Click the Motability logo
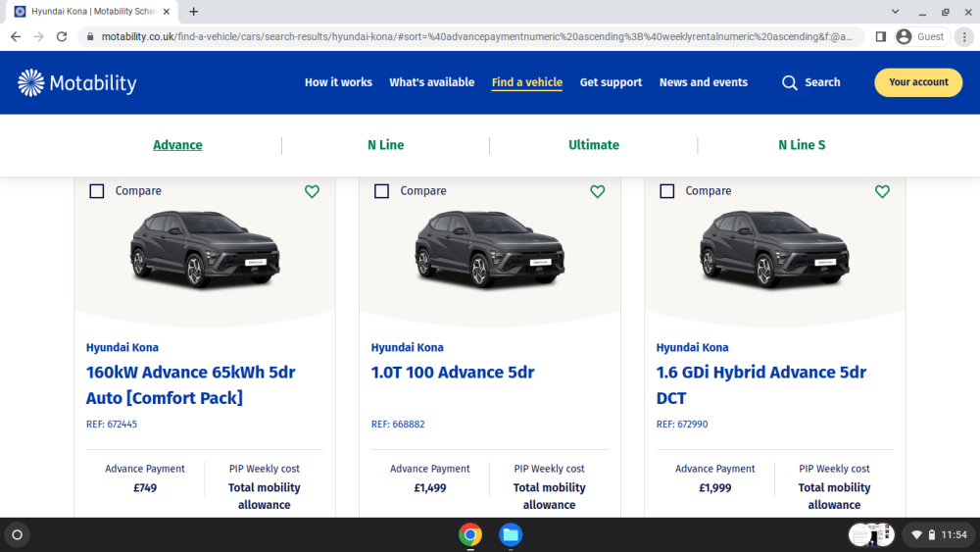 click(76, 82)
